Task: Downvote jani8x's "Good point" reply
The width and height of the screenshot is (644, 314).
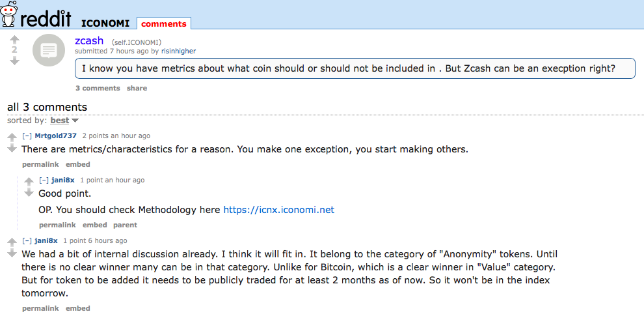Action: pos(29,193)
